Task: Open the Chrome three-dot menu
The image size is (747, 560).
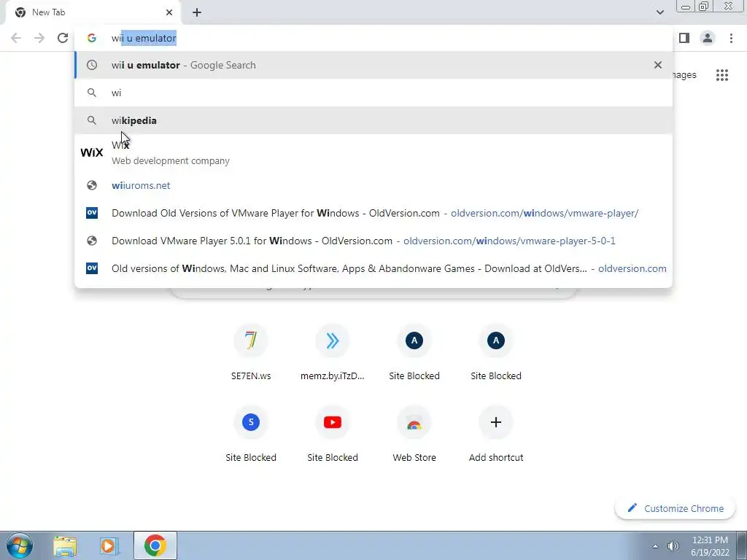Action: pyautogui.click(x=731, y=38)
